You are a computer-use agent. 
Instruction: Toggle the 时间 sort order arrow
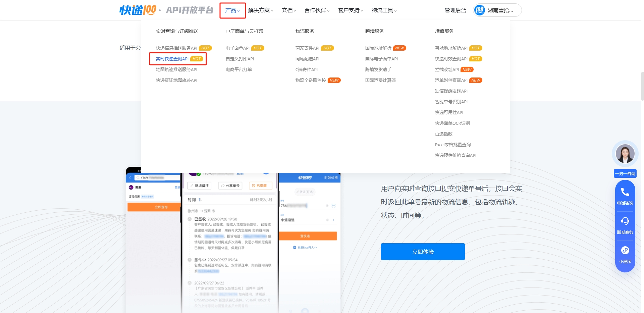[200, 199]
